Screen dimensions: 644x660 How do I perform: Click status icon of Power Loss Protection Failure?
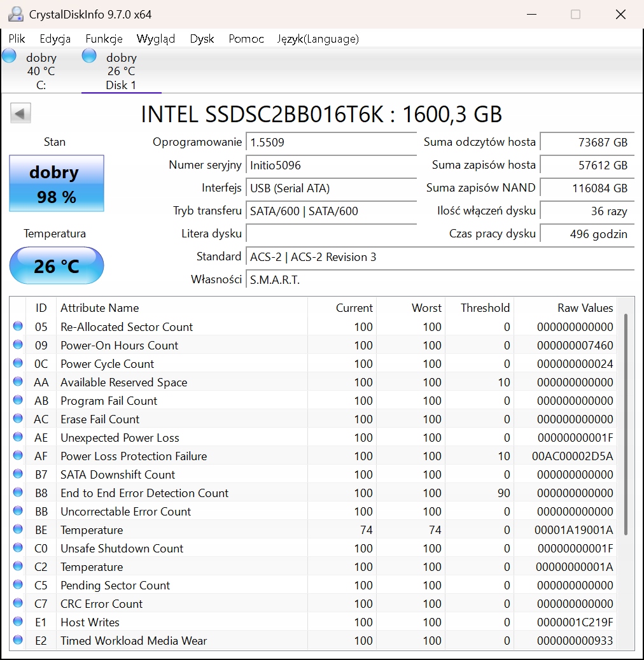[x=18, y=456]
